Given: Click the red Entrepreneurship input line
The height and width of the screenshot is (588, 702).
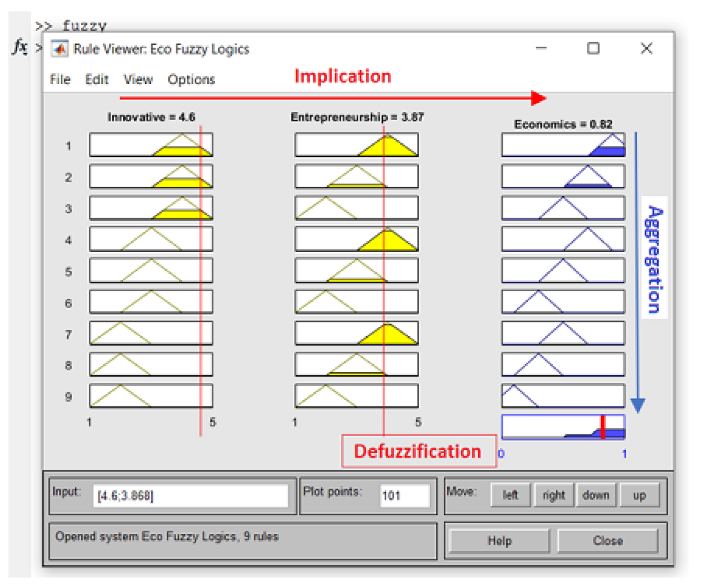Looking at the screenshot, I should coord(384,280).
